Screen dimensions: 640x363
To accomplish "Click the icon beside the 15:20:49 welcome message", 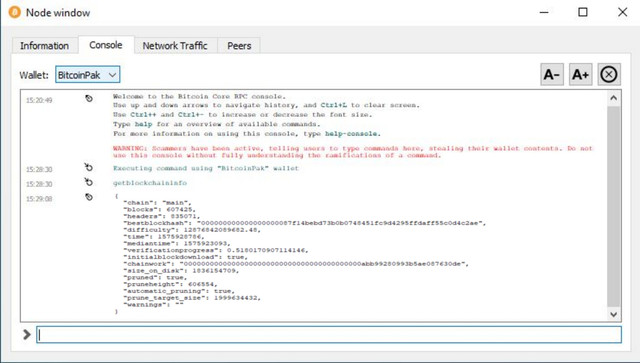I will click(x=89, y=98).
